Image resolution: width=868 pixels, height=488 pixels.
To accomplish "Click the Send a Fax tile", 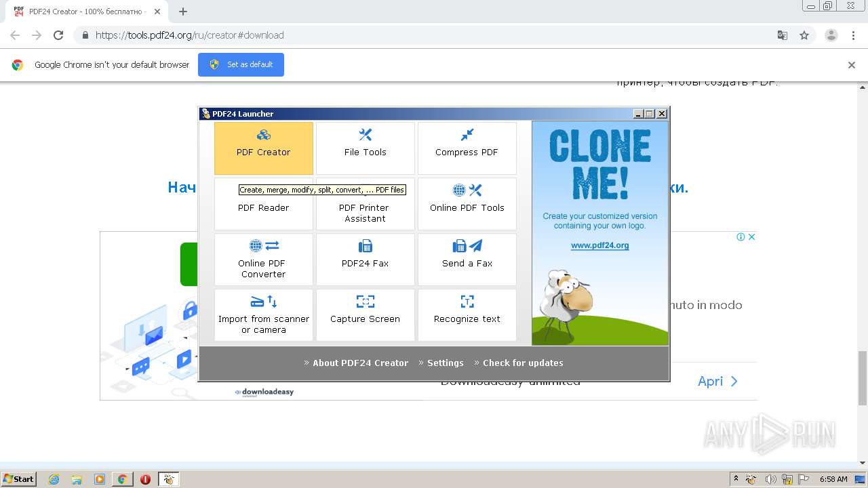I will pyautogui.click(x=467, y=260).
